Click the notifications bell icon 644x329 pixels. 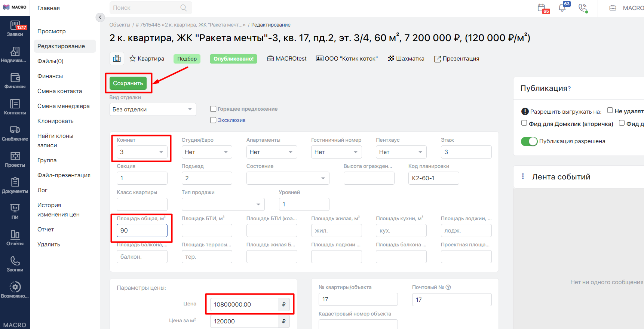562,8
